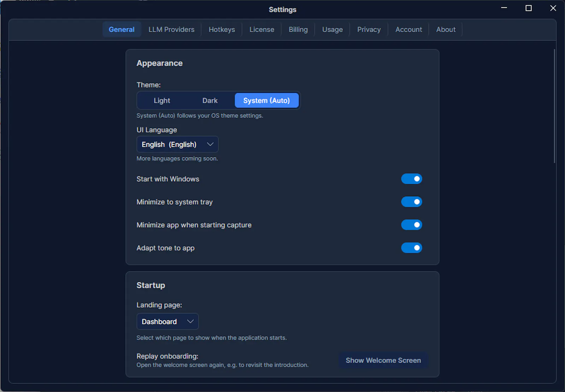Click the settings page vertical scrollbar

(554, 106)
